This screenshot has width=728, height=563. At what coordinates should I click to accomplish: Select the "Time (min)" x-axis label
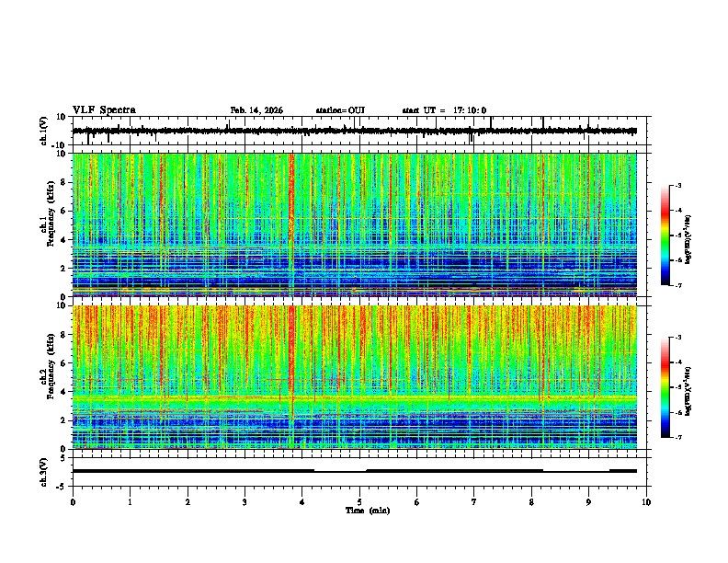[368, 511]
